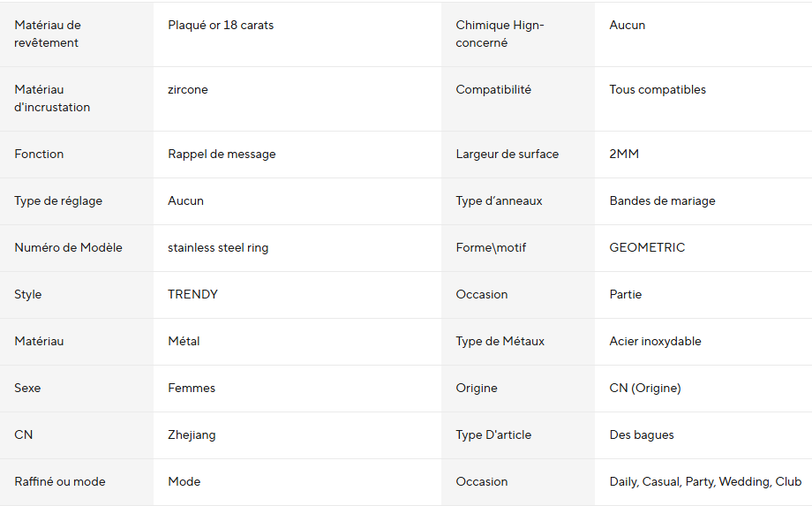Select the 'GEOMETRIC' pattern value
This screenshot has height=506, width=812.
point(647,247)
